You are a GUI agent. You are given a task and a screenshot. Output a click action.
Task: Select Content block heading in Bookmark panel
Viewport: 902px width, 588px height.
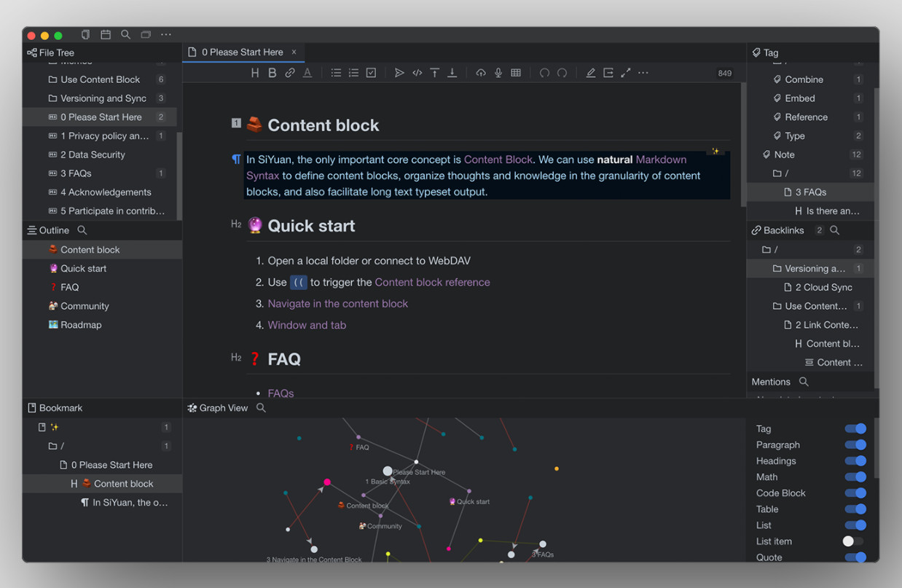(102, 484)
